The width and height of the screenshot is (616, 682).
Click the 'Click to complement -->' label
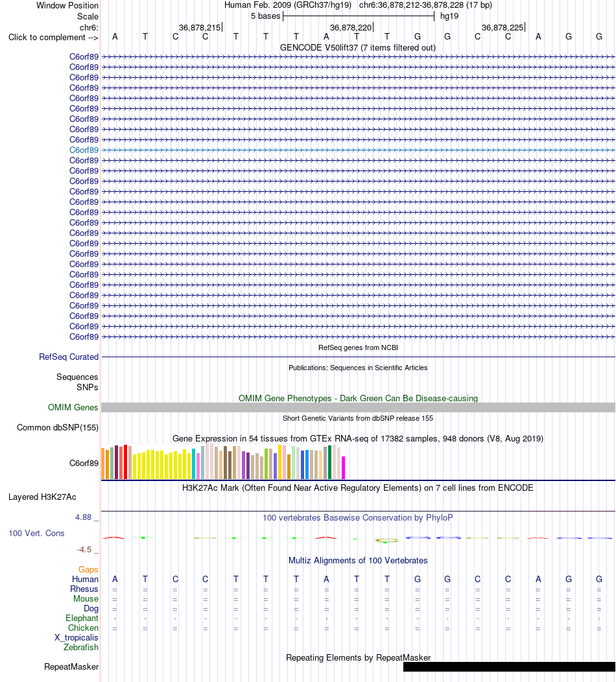click(x=53, y=38)
